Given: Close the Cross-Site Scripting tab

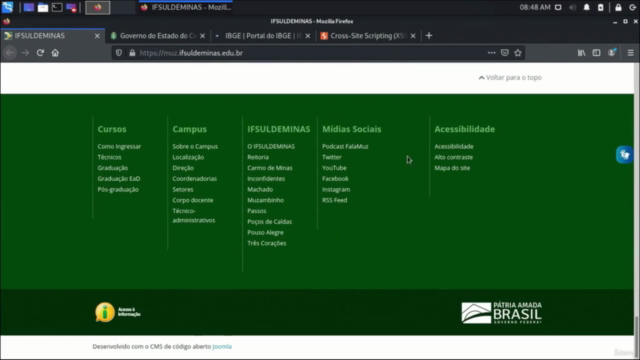Looking at the screenshot, I should 413,36.
